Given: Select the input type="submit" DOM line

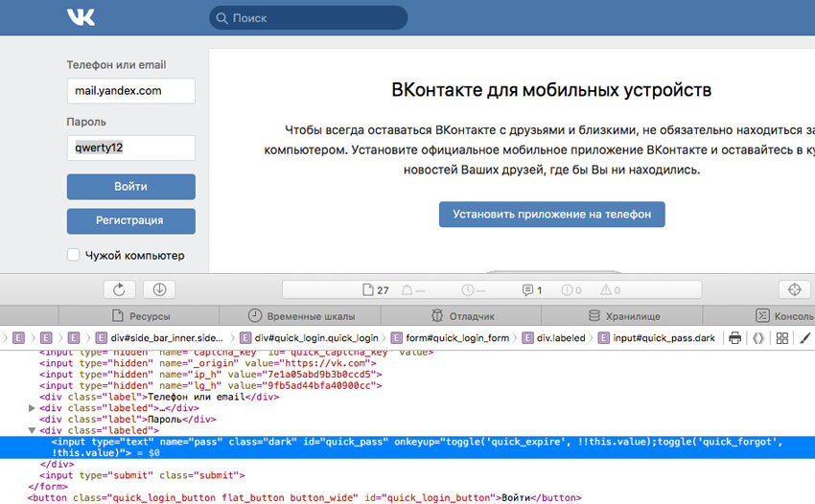Looking at the screenshot, I should click(142, 475).
